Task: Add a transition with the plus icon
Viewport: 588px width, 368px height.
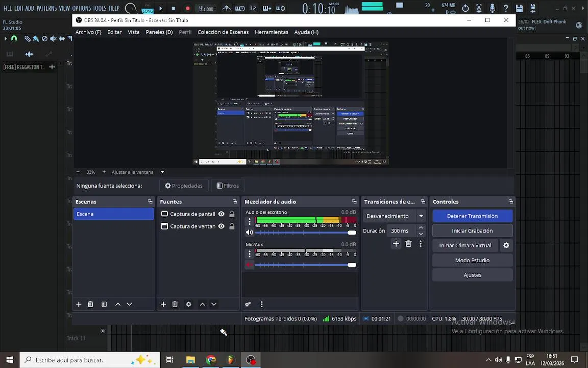Action: [396, 244]
